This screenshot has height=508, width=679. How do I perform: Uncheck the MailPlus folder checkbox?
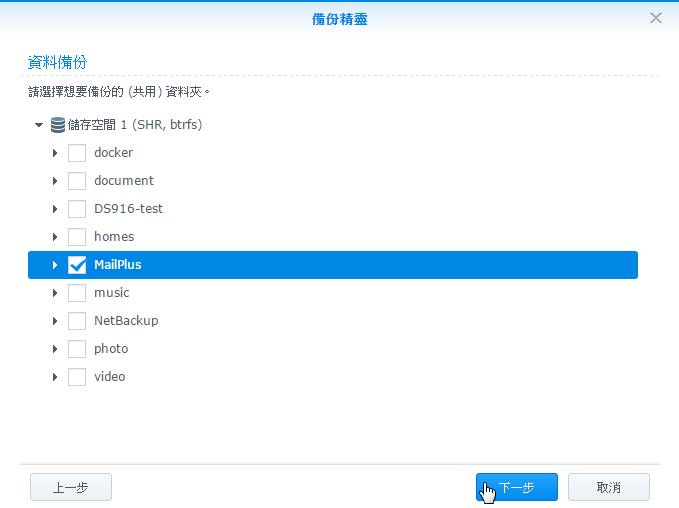coord(77,265)
